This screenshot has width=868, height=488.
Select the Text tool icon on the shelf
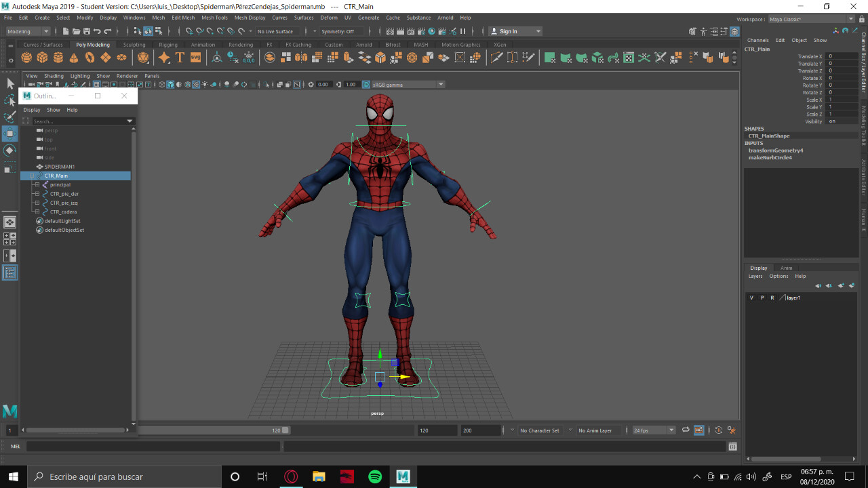179,58
